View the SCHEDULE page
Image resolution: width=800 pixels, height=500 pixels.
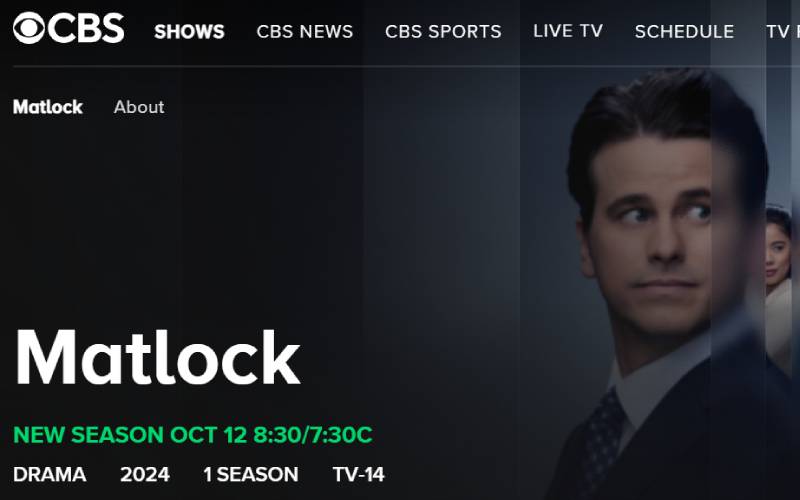(x=684, y=32)
